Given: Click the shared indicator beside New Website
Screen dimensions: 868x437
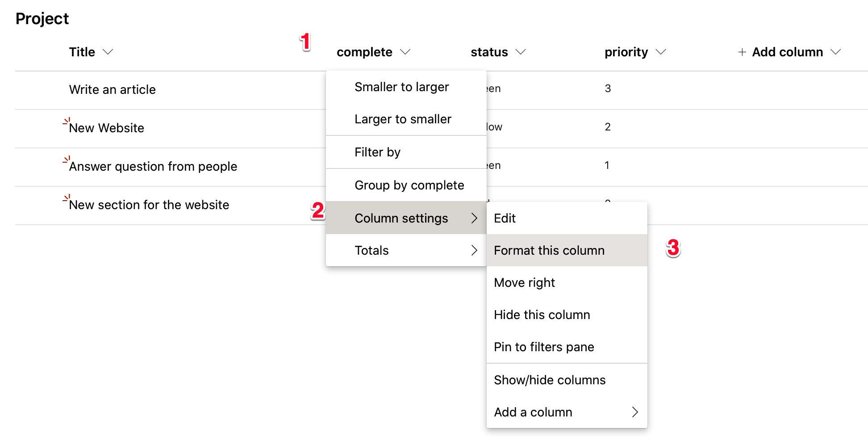Looking at the screenshot, I should click(66, 122).
